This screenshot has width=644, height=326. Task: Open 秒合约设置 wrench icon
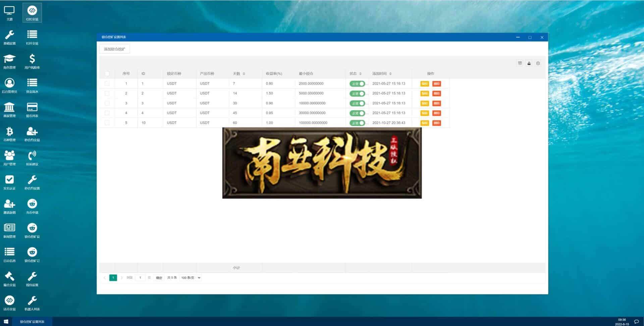(32, 182)
